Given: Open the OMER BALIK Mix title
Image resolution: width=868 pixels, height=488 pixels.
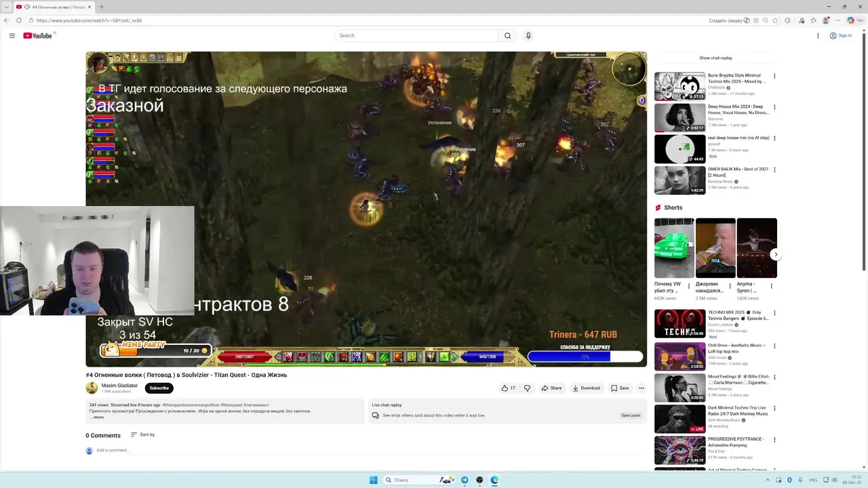Looking at the screenshot, I should point(738,171).
